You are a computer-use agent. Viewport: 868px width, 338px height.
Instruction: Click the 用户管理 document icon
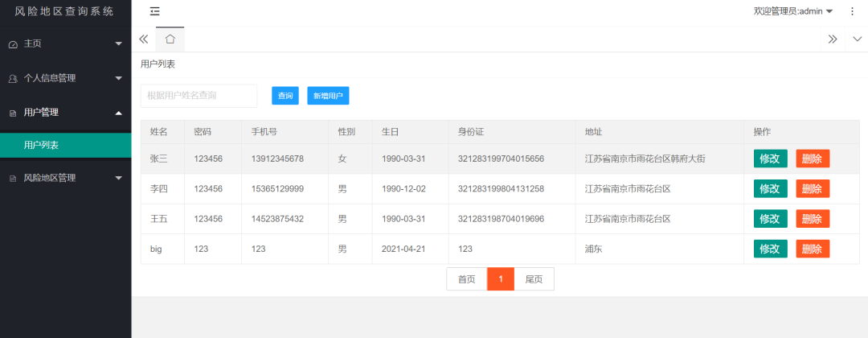14,113
